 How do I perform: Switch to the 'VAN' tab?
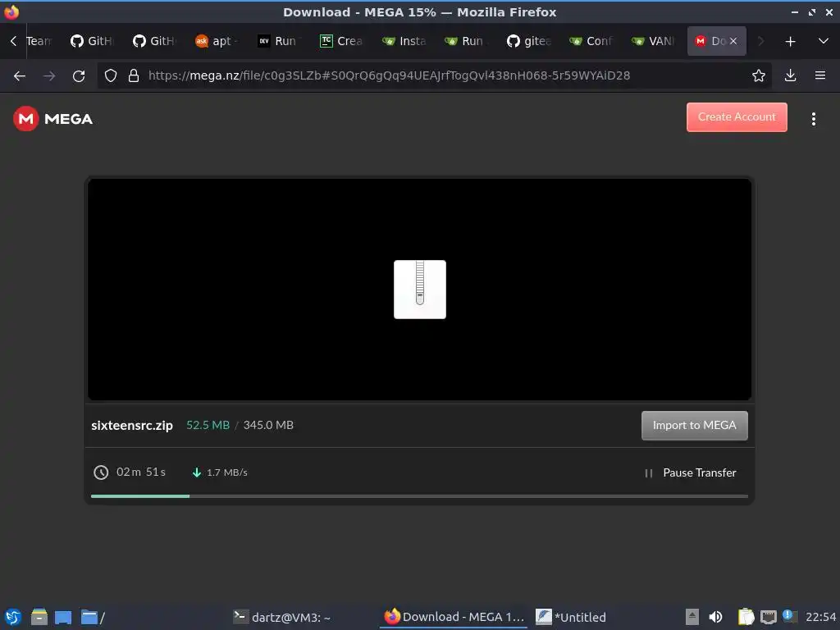[654, 41]
